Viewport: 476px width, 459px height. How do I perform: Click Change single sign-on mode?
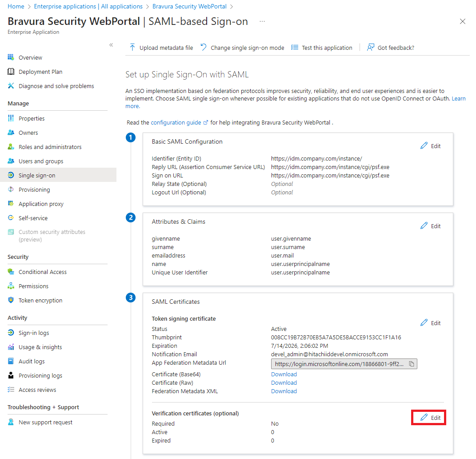click(x=242, y=47)
